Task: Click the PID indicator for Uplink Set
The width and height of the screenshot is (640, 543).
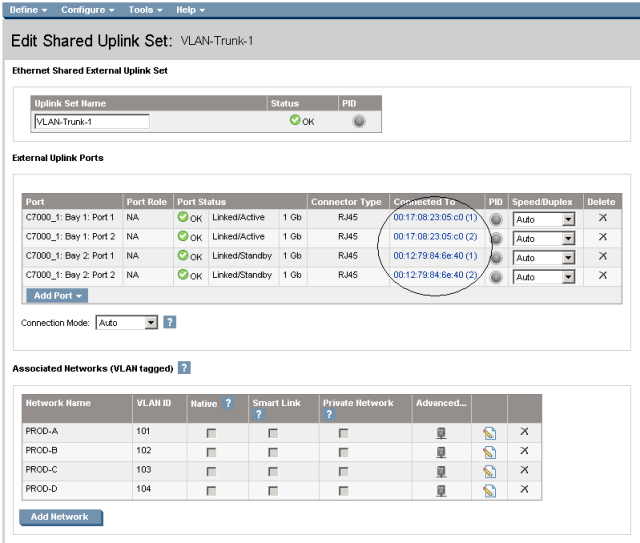Action: pyautogui.click(x=358, y=121)
